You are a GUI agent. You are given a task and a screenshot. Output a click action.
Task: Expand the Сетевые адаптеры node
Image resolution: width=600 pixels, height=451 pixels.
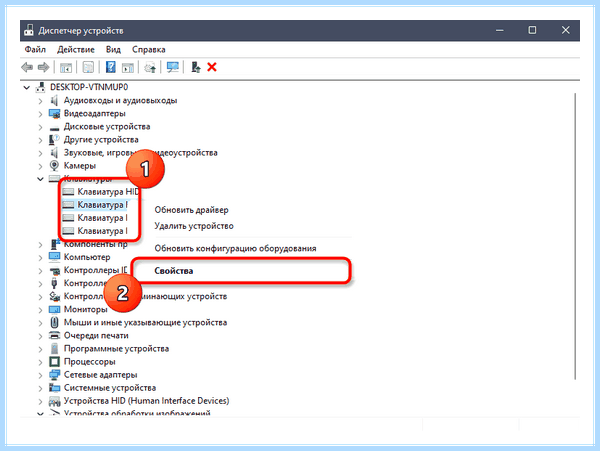pos(40,375)
